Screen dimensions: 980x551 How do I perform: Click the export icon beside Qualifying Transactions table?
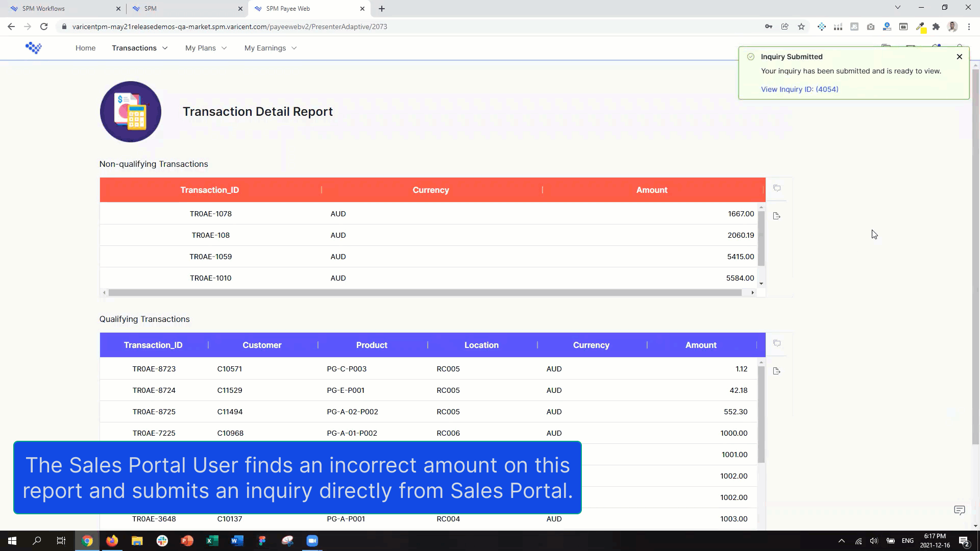(777, 371)
